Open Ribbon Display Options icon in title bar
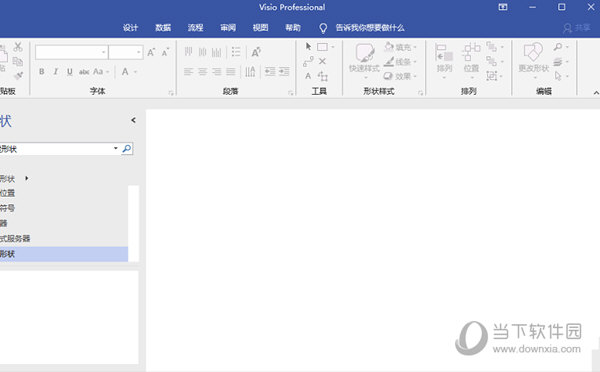 pyautogui.click(x=503, y=7)
